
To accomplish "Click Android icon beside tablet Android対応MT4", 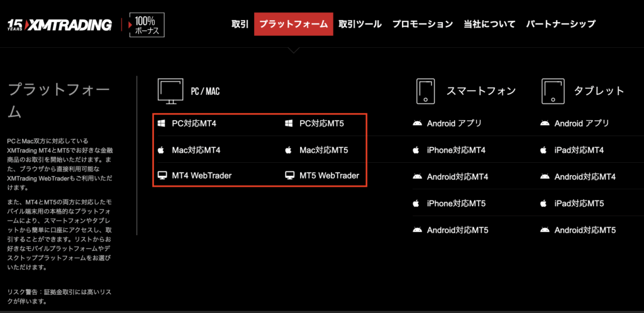I will (545, 177).
